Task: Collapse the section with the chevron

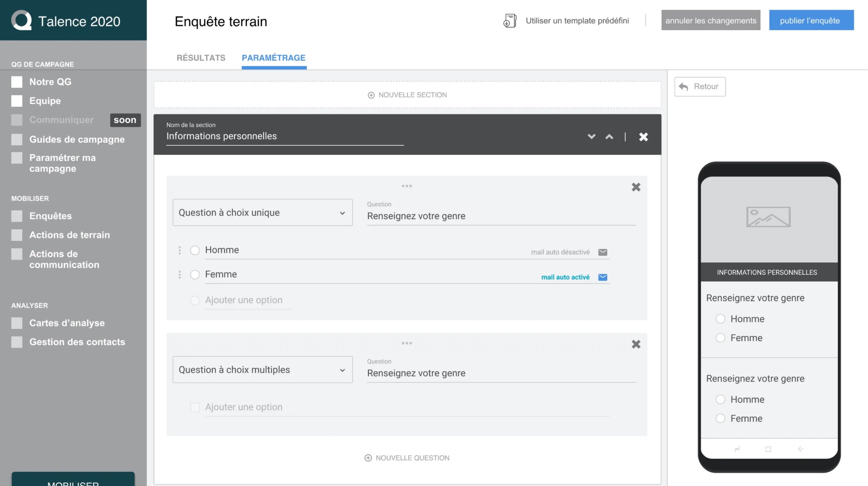Action: point(609,137)
